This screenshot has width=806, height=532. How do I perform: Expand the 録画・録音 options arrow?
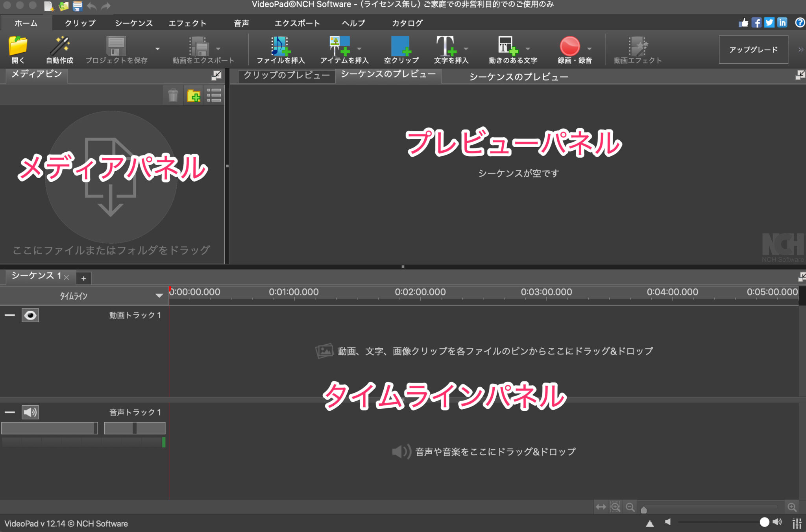click(590, 48)
